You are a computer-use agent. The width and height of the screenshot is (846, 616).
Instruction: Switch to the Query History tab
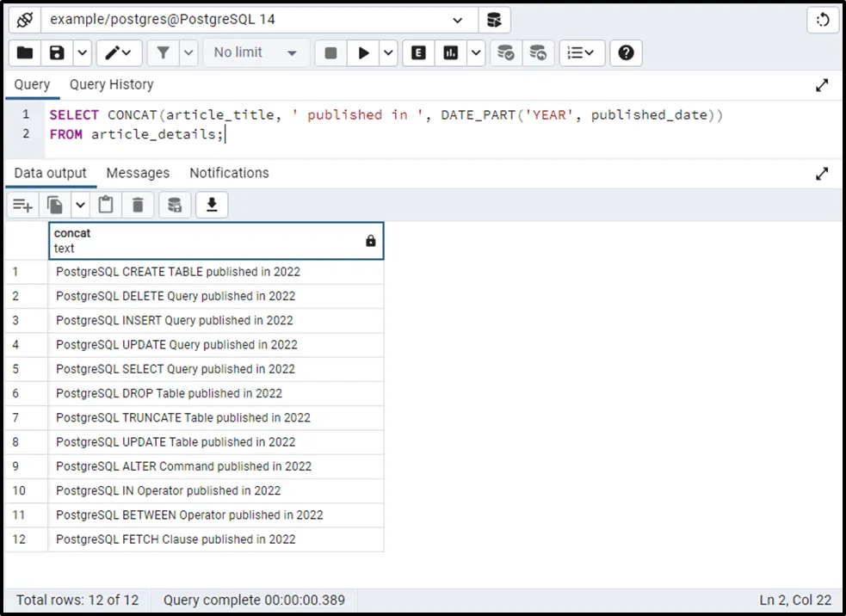111,84
